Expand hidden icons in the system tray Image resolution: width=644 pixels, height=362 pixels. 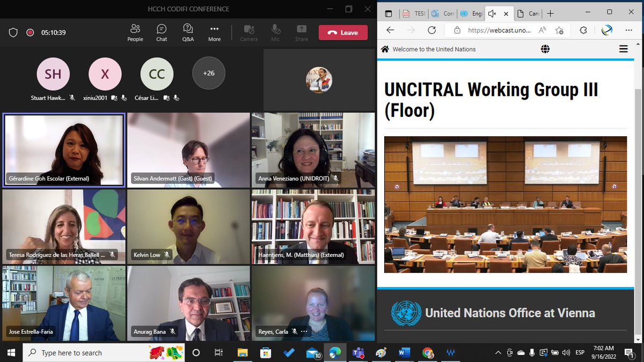pyautogui.click(x=498, y=352)
